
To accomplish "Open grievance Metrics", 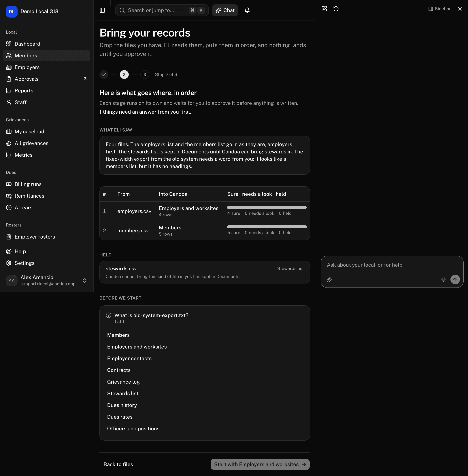I will [x=47, y=155].
